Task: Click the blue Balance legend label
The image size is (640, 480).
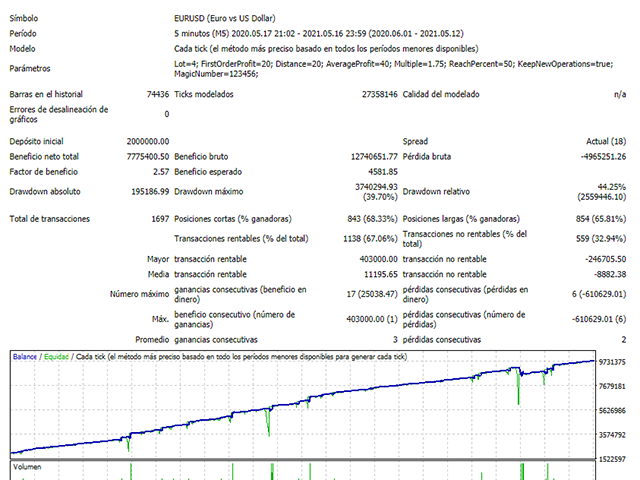Action: point(24,357)
